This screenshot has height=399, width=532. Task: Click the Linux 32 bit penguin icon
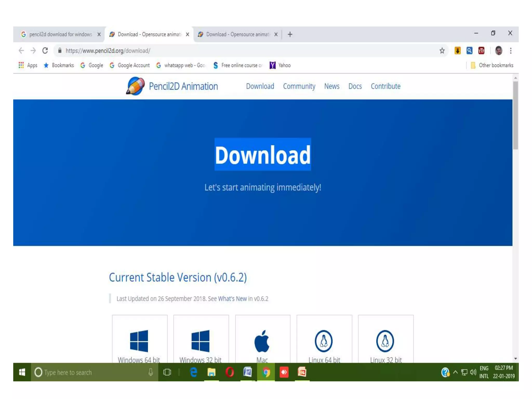385,341
